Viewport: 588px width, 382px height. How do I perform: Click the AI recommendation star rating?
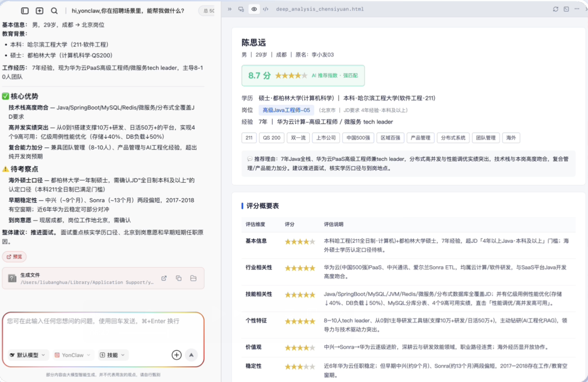coord(291,76)
